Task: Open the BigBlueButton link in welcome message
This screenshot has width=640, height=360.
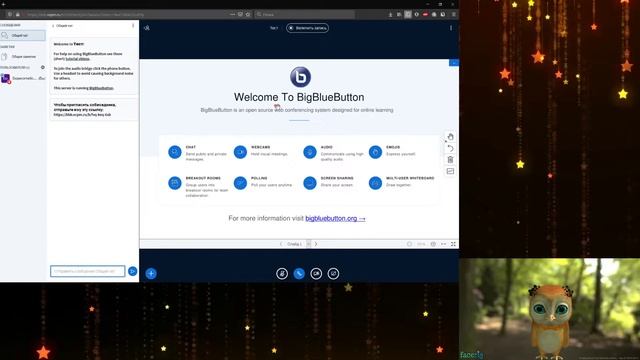Action: pyautogui.click(x=101, y=88)
